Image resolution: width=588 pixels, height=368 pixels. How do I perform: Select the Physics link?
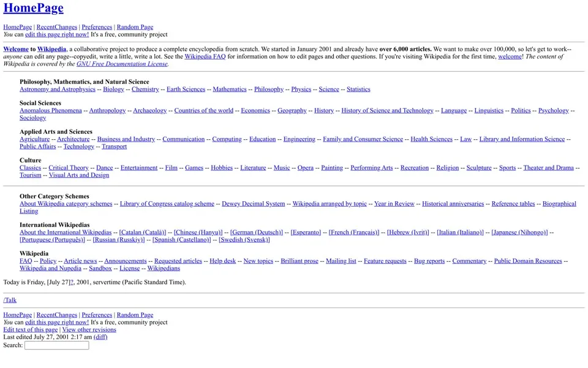coord(301,89)
